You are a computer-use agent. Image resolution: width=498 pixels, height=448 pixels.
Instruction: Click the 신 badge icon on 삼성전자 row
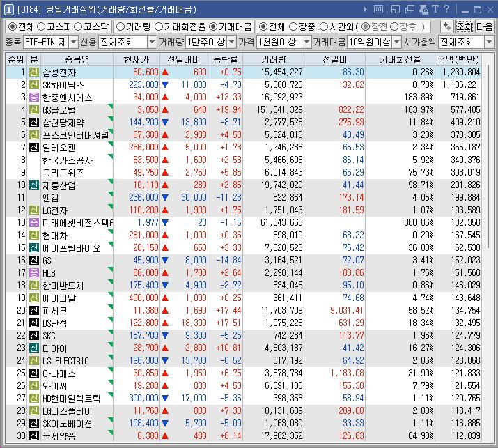pos(34,72)
